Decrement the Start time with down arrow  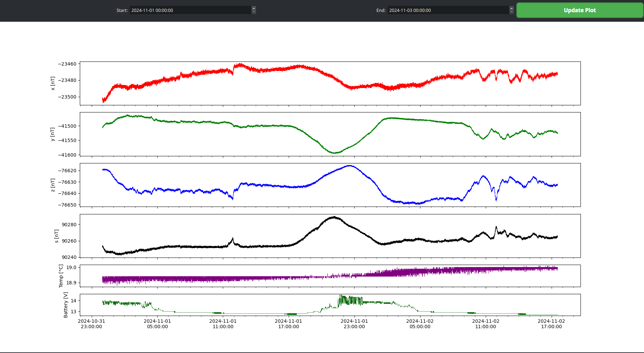coord(254,12)
